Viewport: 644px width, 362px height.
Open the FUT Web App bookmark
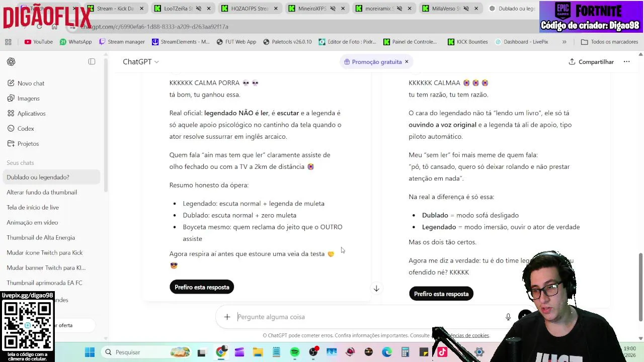(x=236, y=42)
